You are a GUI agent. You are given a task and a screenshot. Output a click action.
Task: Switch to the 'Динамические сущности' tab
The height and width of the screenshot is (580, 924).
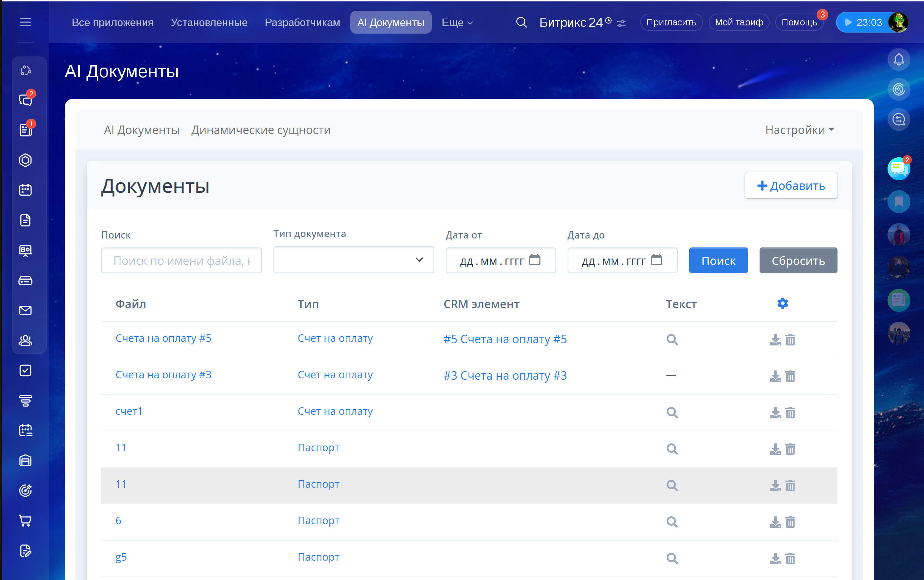(261, 130)
